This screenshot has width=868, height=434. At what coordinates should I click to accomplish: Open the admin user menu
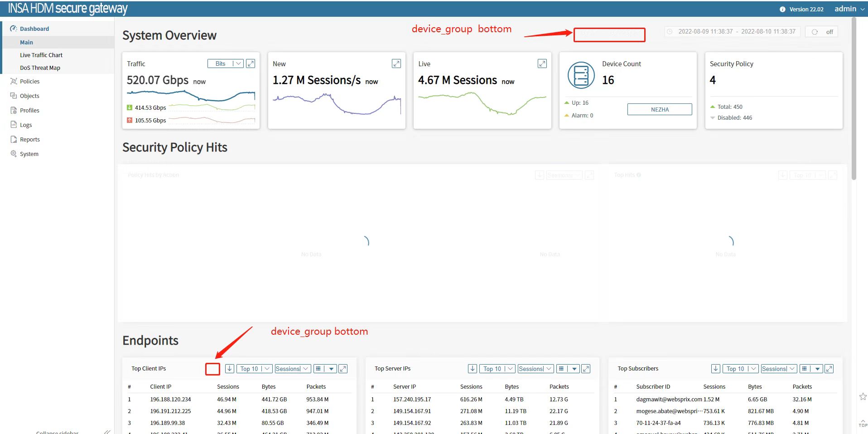pyautogui.click(x=849, y=9)
